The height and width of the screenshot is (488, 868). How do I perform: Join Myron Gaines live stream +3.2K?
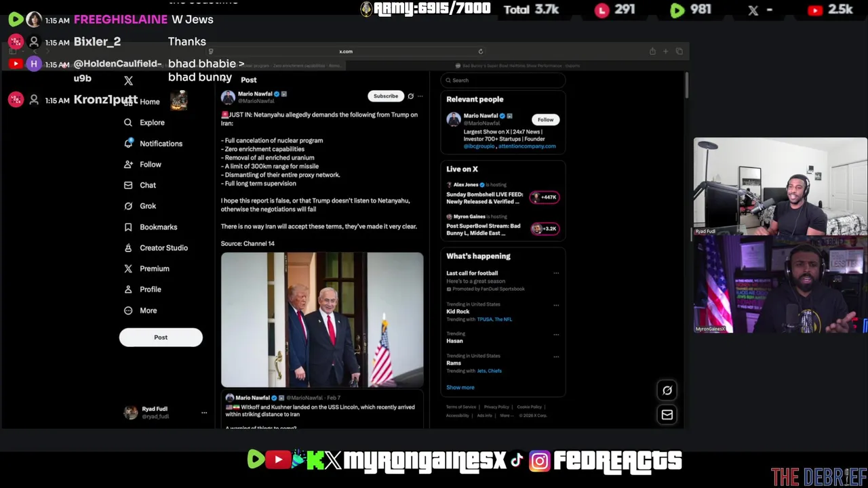pos(545,228)
